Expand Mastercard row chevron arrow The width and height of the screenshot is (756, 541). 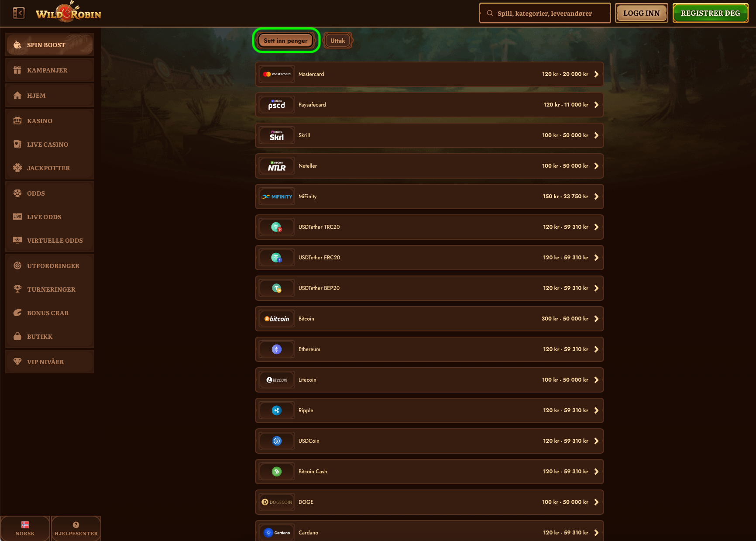click(596, 74)
